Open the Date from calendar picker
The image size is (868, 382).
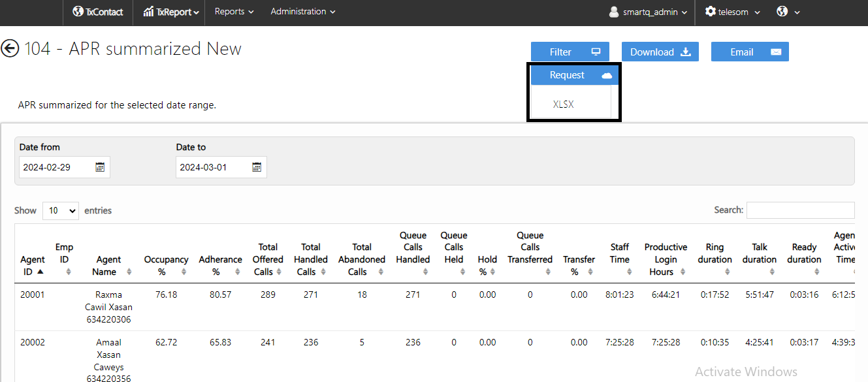point(100,167)
